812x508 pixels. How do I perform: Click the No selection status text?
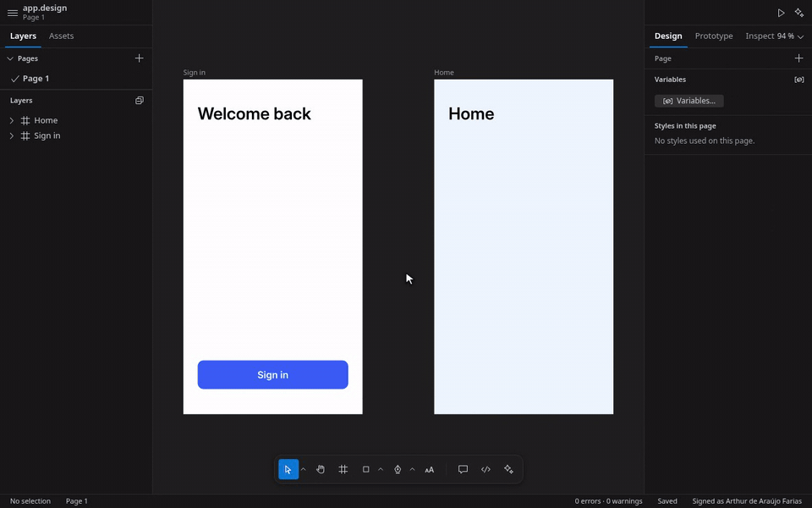coord(30,501)
